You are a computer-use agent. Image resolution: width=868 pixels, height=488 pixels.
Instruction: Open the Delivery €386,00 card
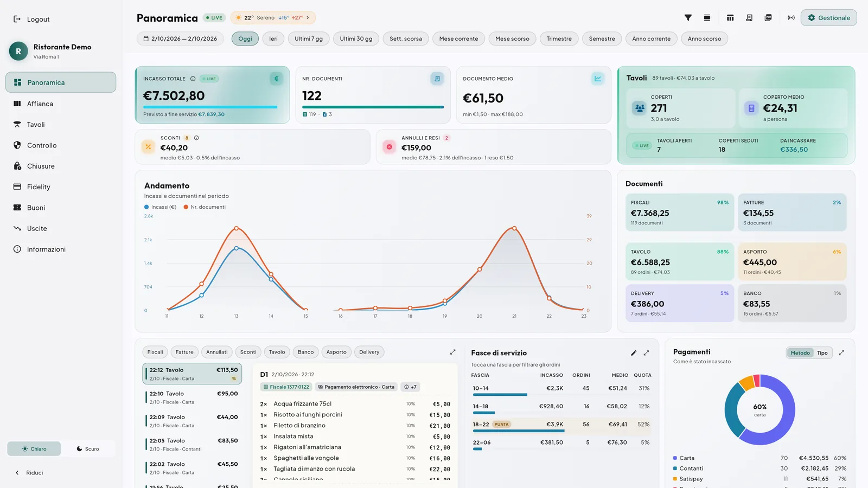(680, 303)
